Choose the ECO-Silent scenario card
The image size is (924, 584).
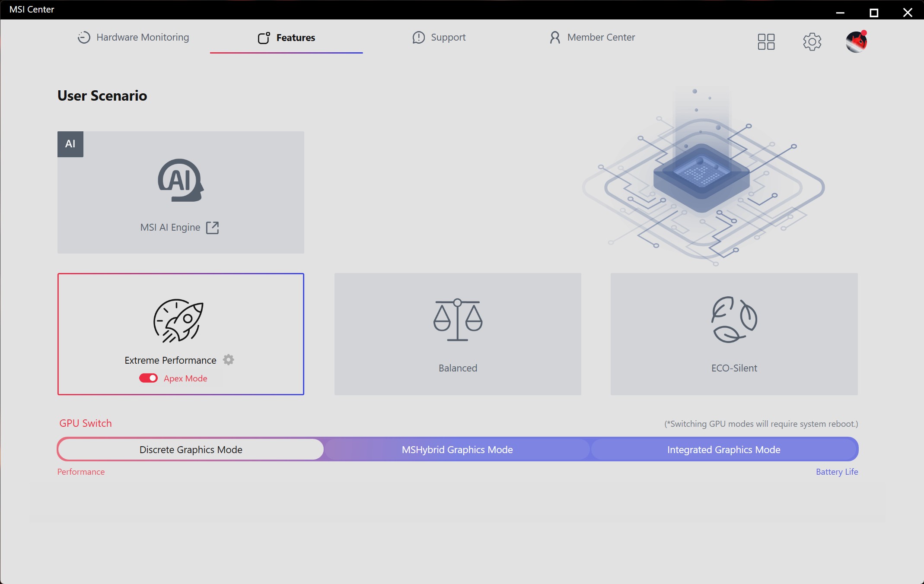(734, 334)
